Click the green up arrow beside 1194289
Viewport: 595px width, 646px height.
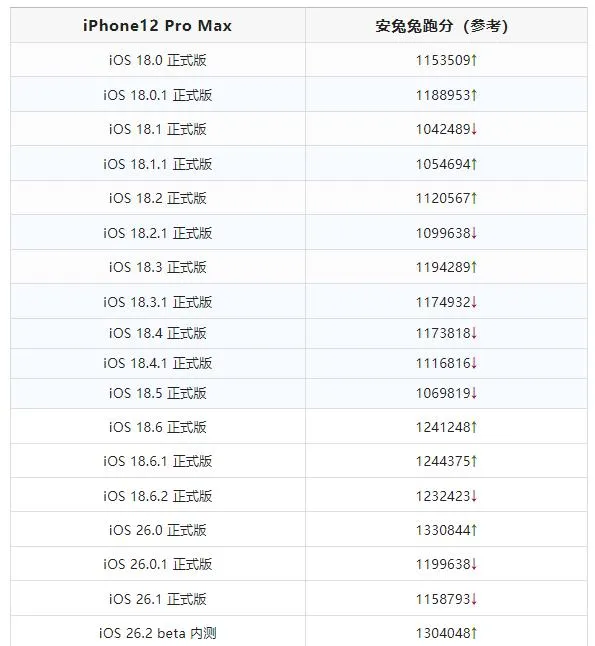pyautogui.click(x=474, y=267)
